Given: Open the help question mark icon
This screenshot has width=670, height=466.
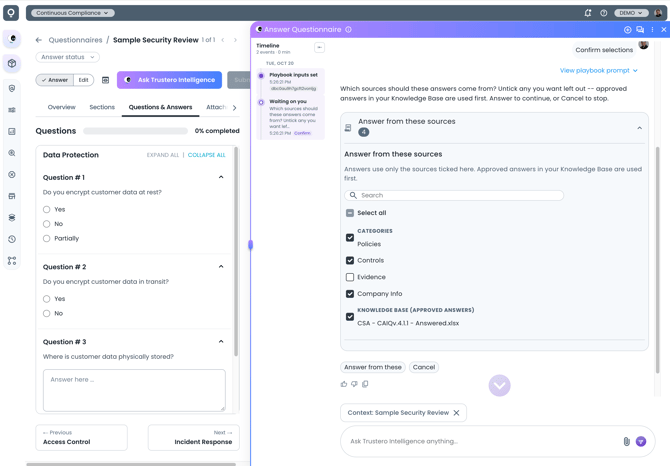Looking at the screenshot, I should [x=603, y=13].
